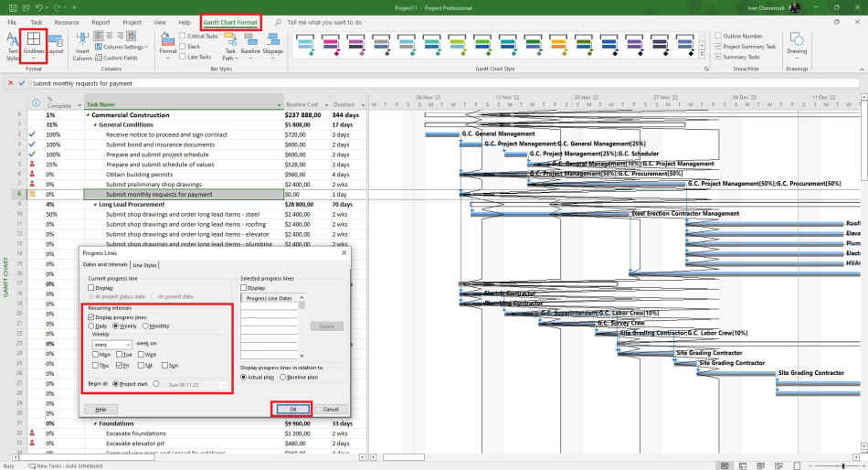
Task: Select the Monthly interval radio button
Action: [145, 326]
